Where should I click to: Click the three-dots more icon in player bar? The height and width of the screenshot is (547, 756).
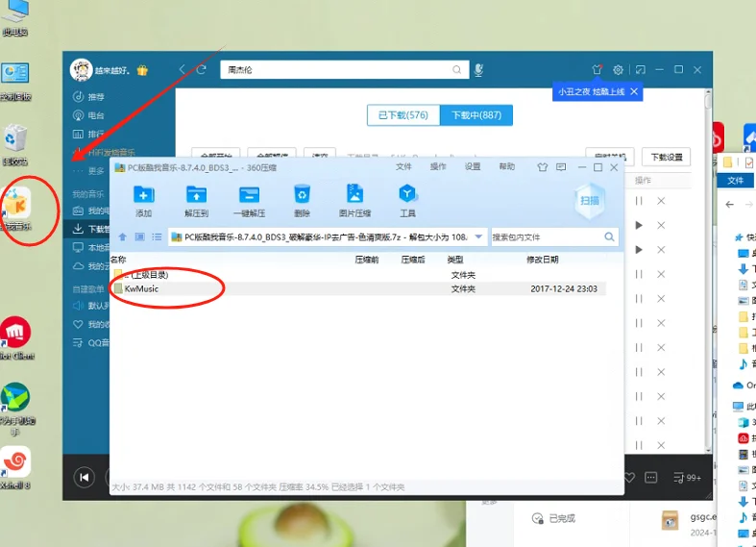pos(651,478)
